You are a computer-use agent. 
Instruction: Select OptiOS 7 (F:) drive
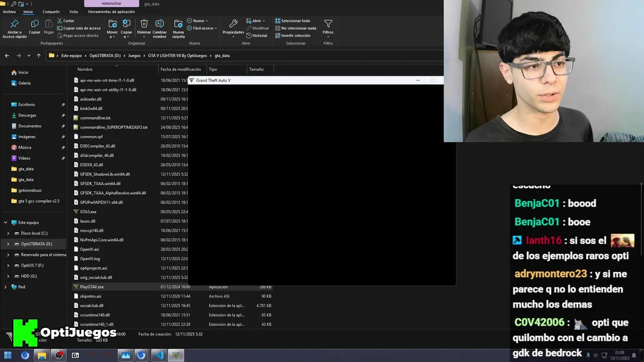(32, 265)
